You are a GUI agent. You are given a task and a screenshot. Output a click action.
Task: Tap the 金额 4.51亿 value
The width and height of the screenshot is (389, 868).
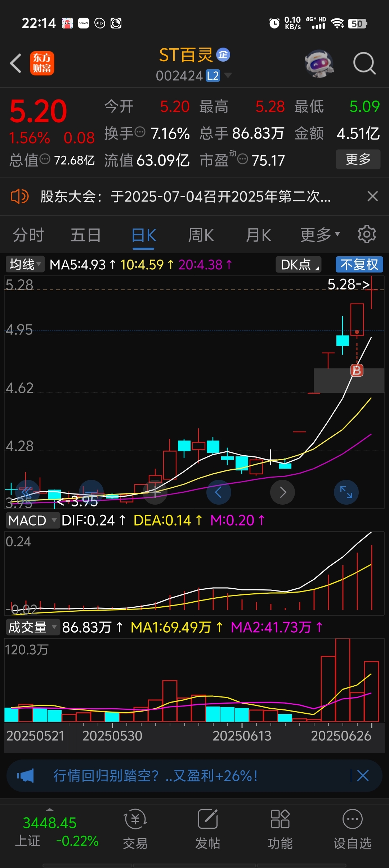[358, 133]
